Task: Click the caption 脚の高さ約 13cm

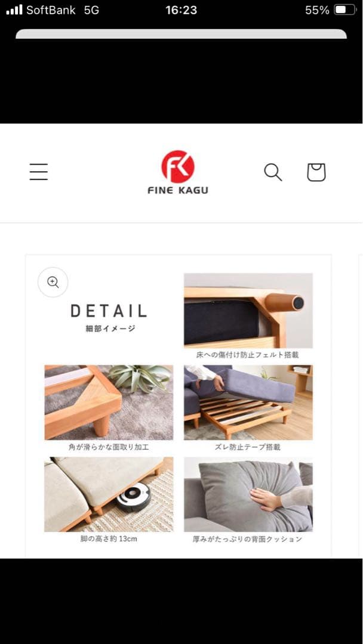Action: coord(109,539)
